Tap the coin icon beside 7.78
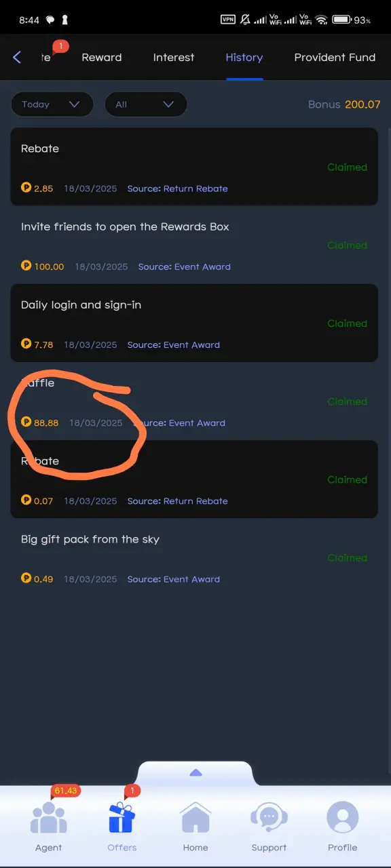Viewport: 391px width, 868px height. point(26,344)
